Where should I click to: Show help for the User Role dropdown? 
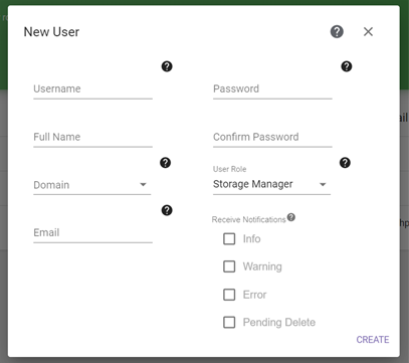coord(345,163)
